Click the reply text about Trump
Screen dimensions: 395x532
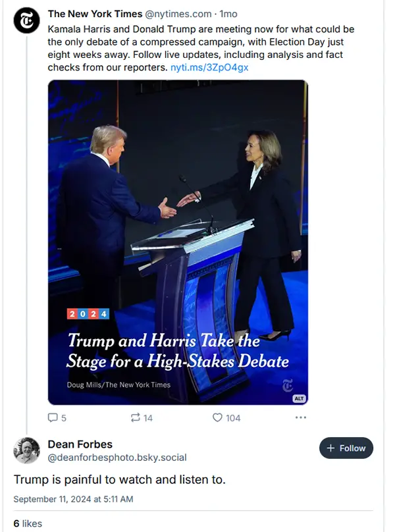[x=119, y=480]
